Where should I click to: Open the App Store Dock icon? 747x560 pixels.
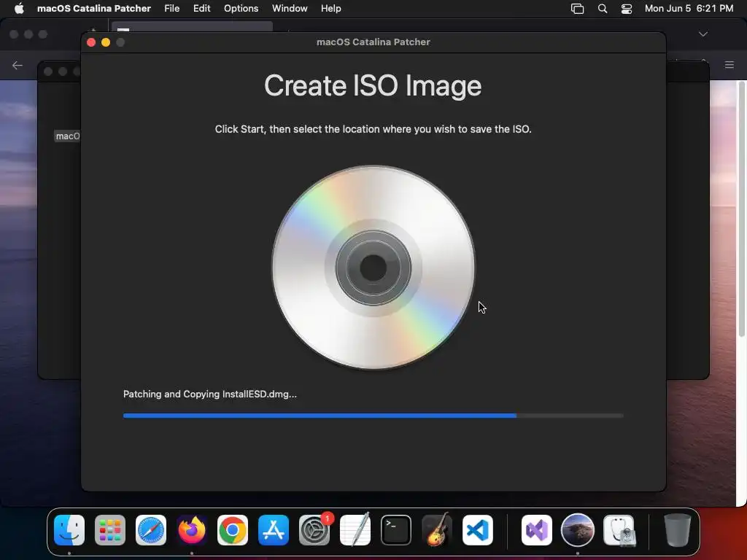[x=274, y=530]
